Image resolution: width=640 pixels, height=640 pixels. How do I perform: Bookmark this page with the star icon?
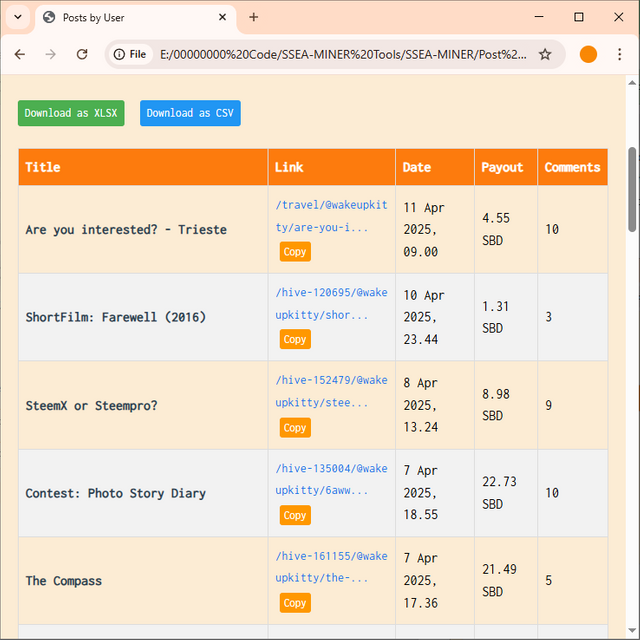545,54
